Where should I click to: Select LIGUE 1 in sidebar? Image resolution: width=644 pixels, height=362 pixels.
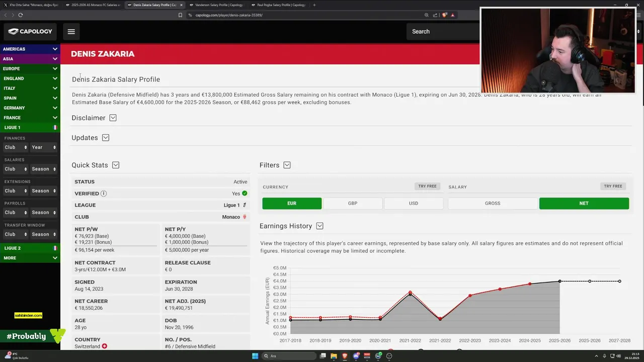[30, 128]
